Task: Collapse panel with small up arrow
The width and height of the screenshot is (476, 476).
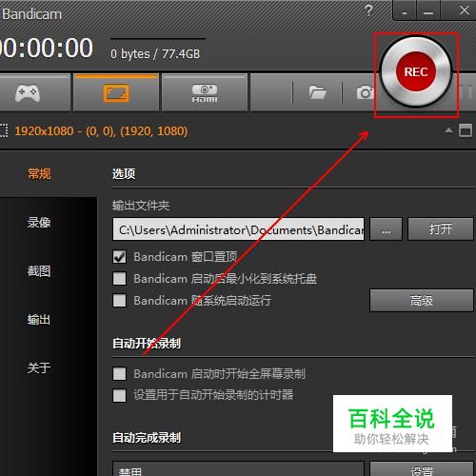Action: pos(448,129)
